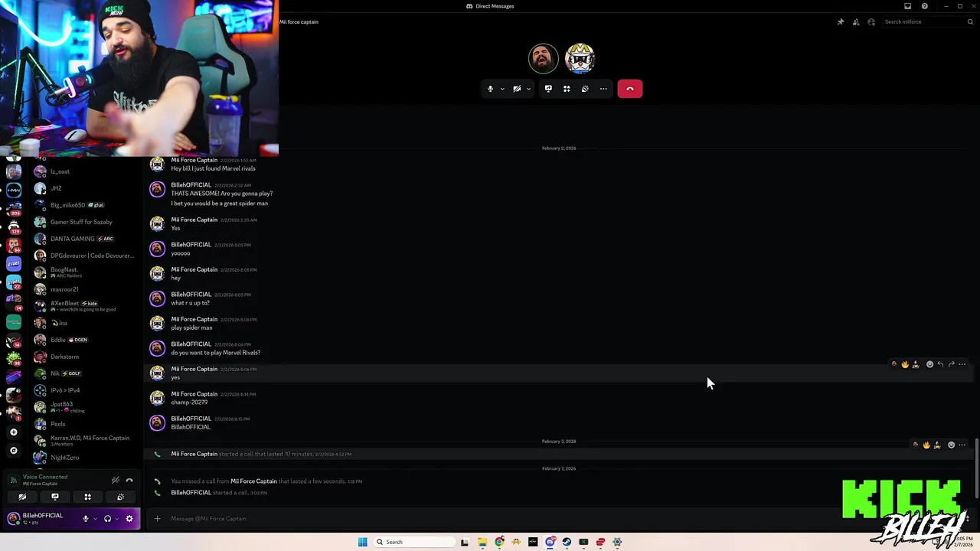Add reaction on highlighted 'yes' message
This screenshot has width=980, height=551.
(930, 364)
